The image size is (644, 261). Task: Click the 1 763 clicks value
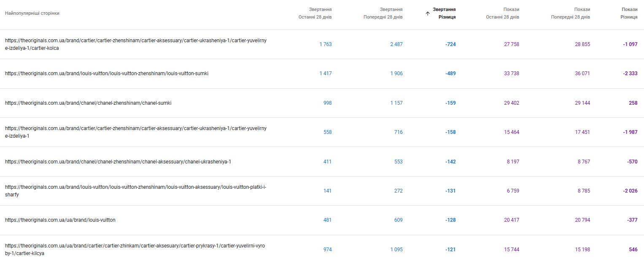click(325, 44)
